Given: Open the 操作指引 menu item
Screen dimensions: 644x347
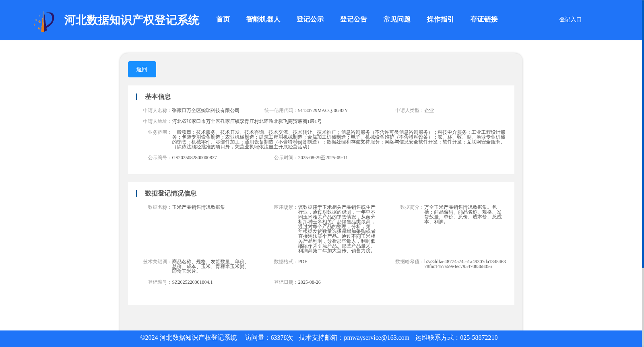Looking at the screenshot, I should pyautogui.click(x=440, y=19).
